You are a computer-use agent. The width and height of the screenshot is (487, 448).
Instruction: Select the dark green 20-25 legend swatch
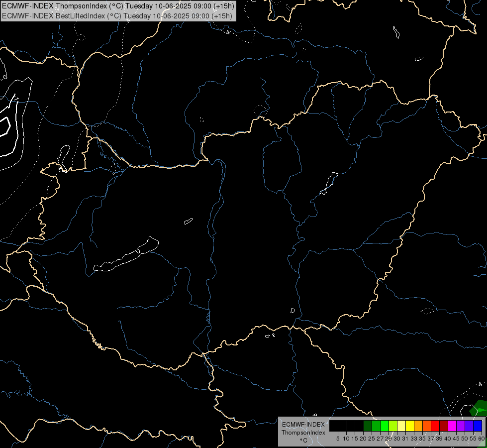tap(368, 426)
